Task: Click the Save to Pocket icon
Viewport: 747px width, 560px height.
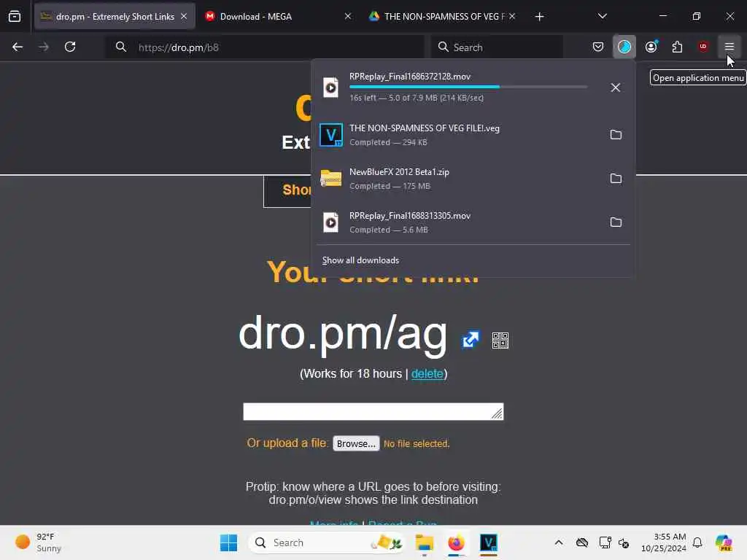Action: (598, 47)
